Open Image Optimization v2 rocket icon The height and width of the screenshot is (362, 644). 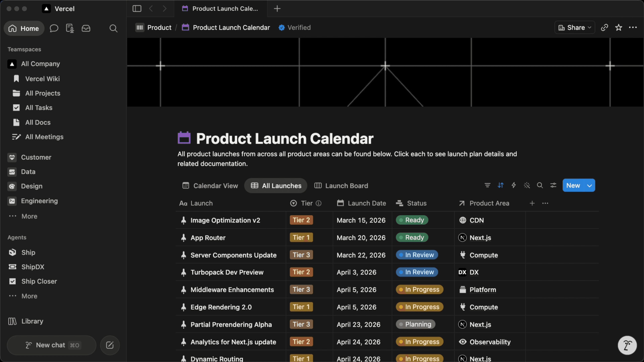click(x=184, y=220)
